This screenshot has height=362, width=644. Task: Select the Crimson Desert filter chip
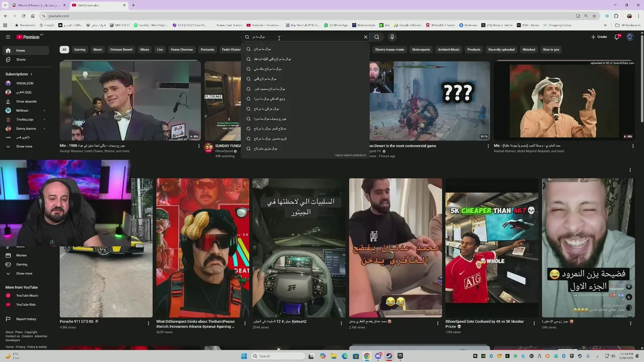click(121, 49)
